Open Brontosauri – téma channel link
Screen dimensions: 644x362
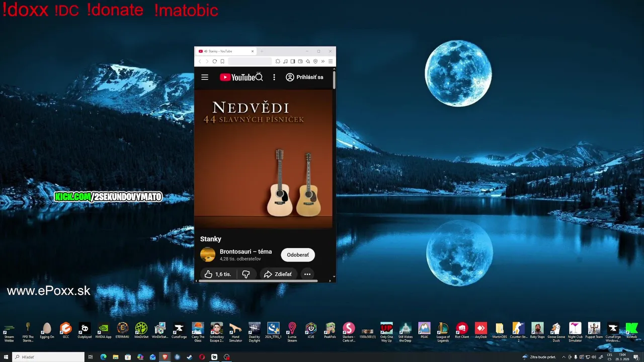(x=246, y=251)
